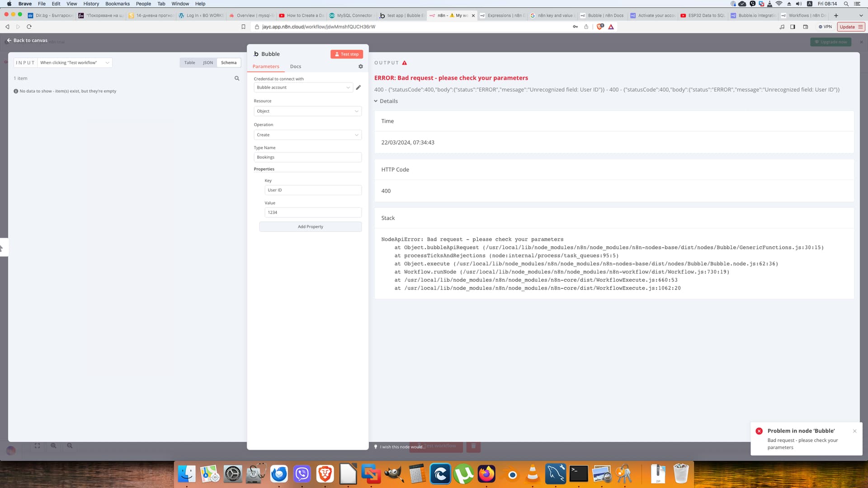This screenshot has width=868, height=488.
Task: Switch to 'Expressions | n8n' tab
Action: click(502, 15)
